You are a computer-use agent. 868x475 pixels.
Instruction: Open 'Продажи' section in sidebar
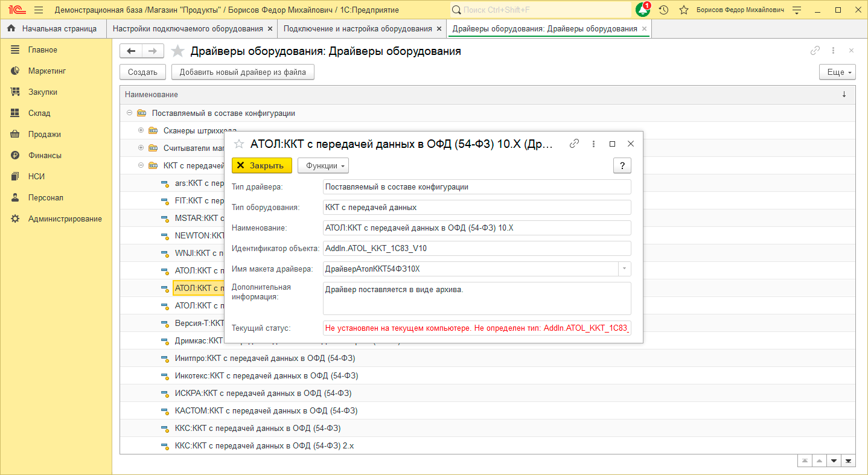coord(44,134)
